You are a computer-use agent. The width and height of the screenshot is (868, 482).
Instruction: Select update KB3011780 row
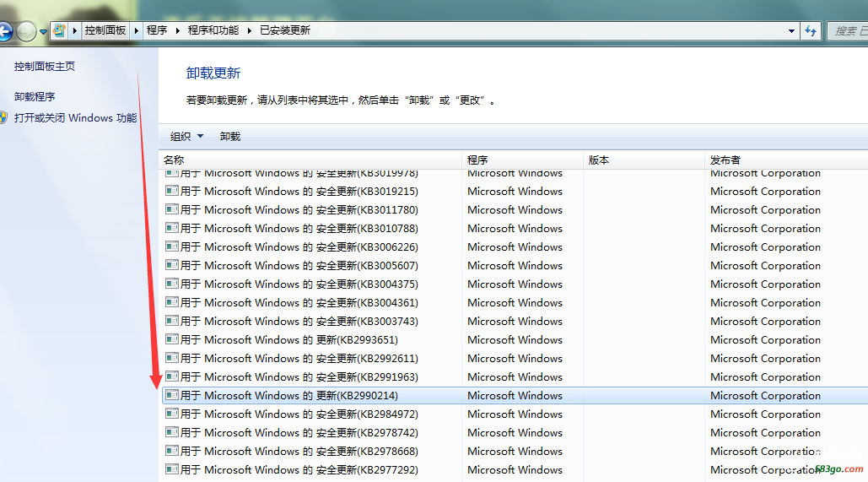pos(515,210)
